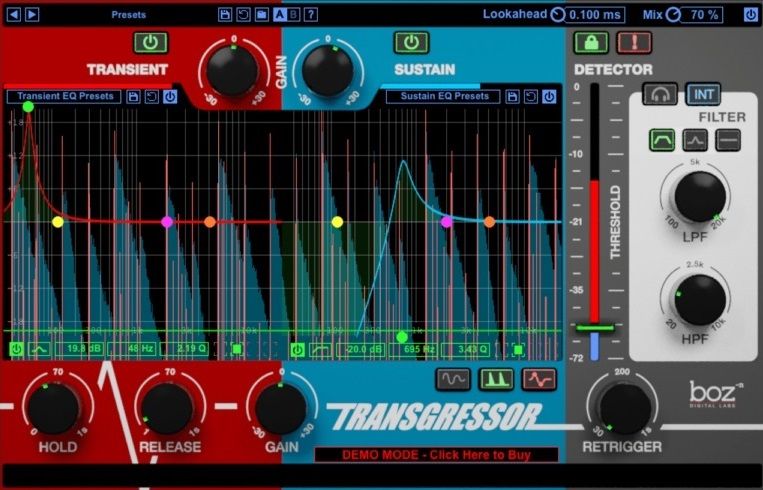Viewport: 763px width, 490px height.
Task: Open the help question mark button
Action: click(x=311, y=15)
